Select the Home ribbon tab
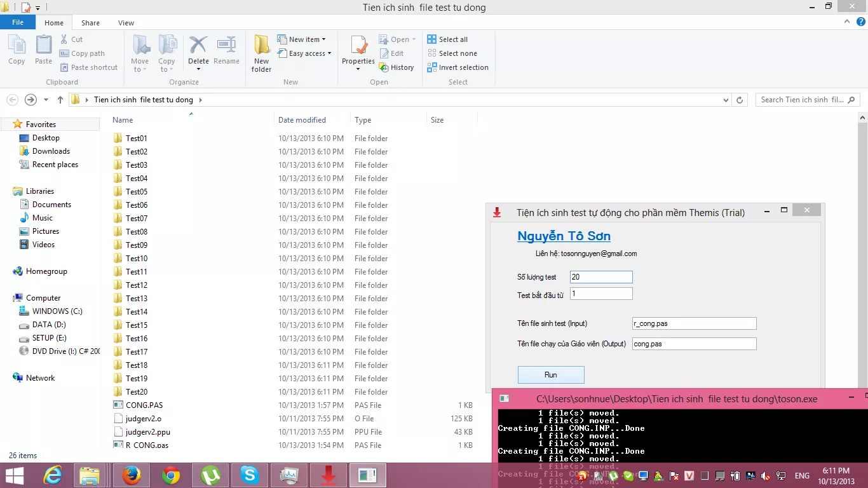This screenshot has height=488, width=868. tap(54, 23)
